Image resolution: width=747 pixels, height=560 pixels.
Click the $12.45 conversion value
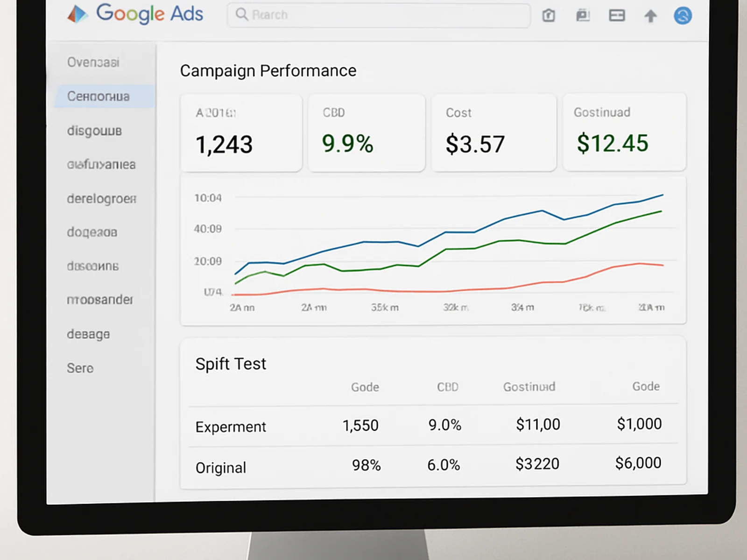click(x=612, y=143)
